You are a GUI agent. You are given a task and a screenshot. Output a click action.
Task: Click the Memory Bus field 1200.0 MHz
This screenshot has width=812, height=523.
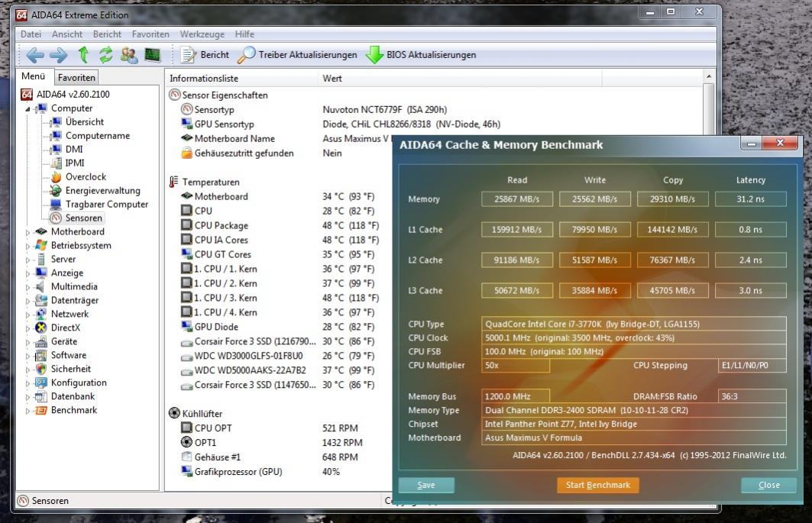(516, 397)
